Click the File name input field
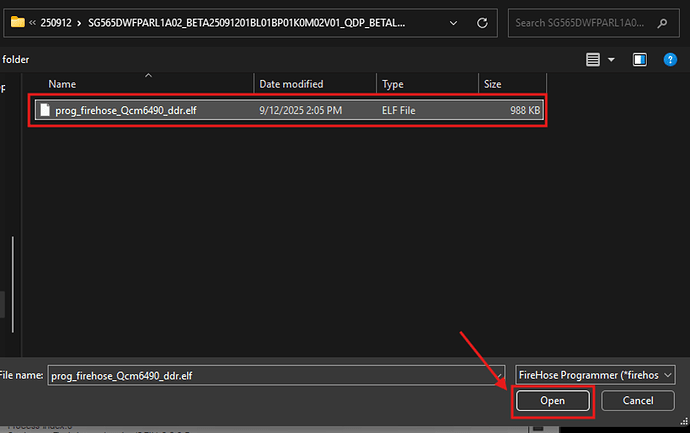 (276, 375)
